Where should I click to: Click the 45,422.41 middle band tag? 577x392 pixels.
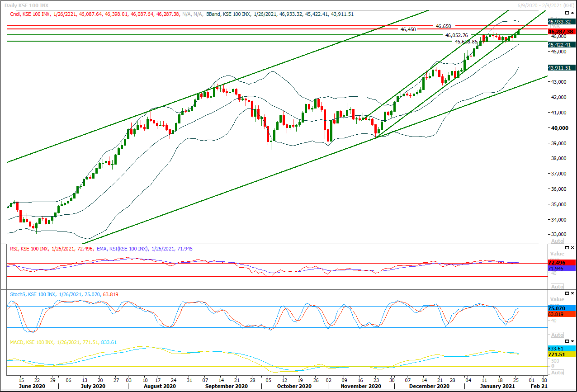point(561,45)
